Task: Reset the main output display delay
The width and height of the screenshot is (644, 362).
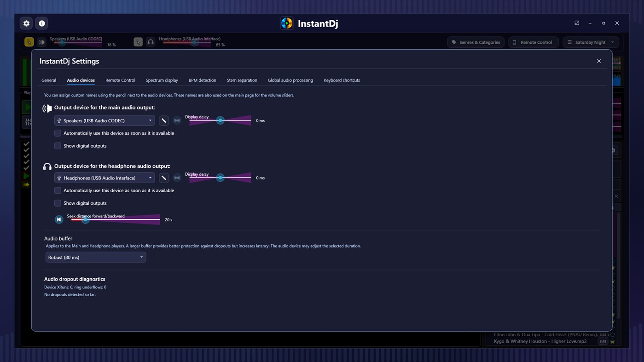Action: click(x=177, y=121)
